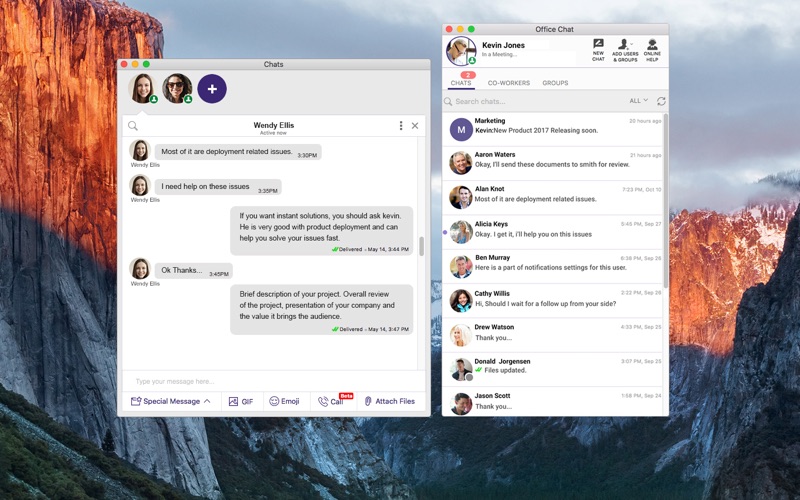800x500 pixels.
Task: Select the second chat head with sunglasses
Action: (177, 88)
